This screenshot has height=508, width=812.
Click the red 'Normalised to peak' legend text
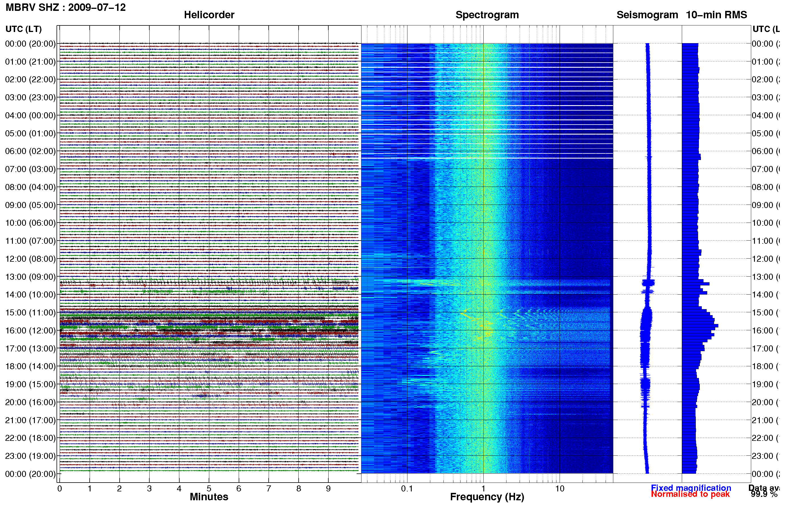pyautogui.click(x=690, y=494)
